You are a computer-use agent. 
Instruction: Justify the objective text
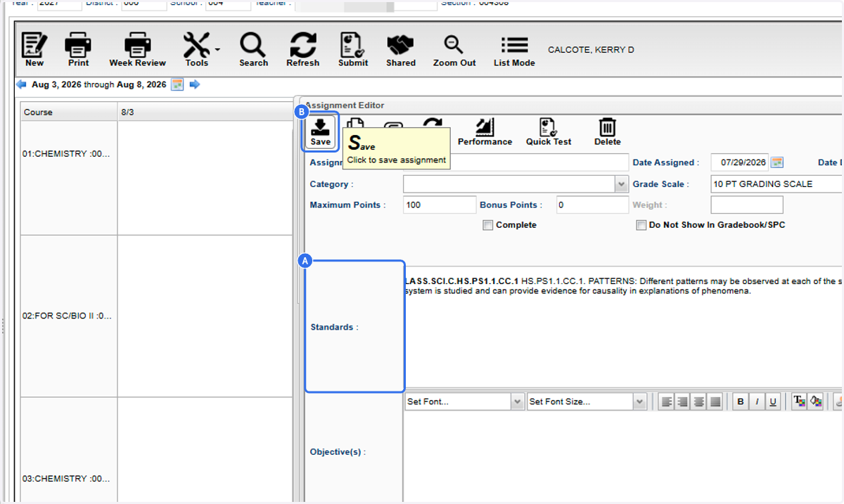click(x=715, y=401)
